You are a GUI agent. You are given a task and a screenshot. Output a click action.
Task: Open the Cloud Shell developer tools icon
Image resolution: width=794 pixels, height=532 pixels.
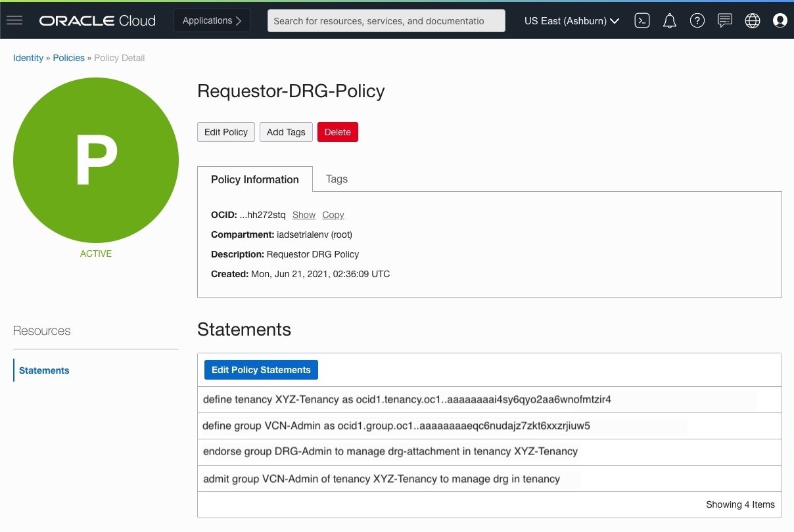pos(642,21)
